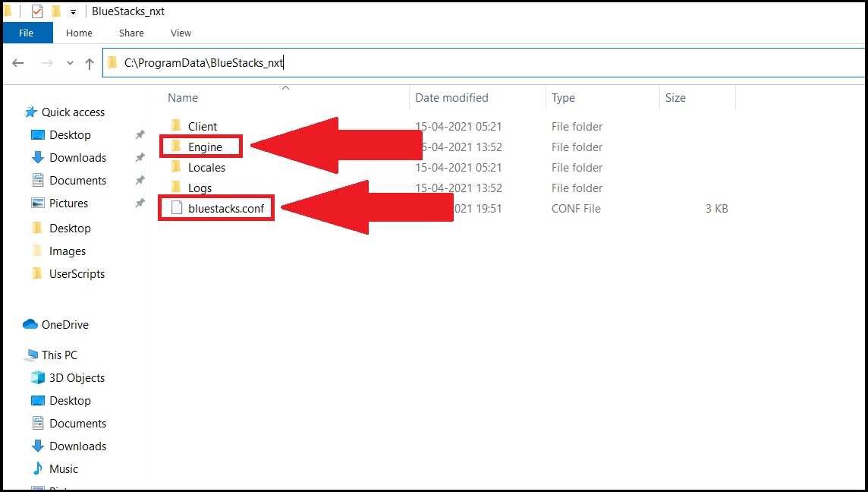Screen dimensions: 868x492
Task: Open UserScripts folder in sidebar
Action: point(77,274)
